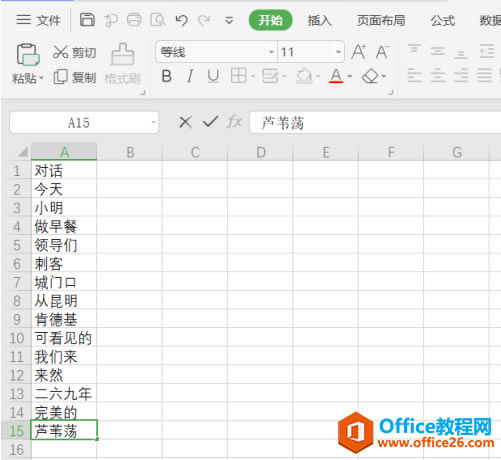The height and width of the screenshot is (460, 501).
Task: Confirm entry with the checkmark icon
Action: pos(210,122)
